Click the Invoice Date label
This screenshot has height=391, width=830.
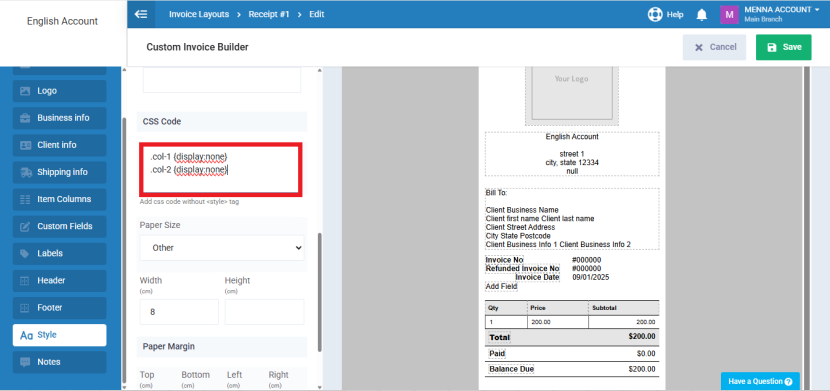point(537,277)
